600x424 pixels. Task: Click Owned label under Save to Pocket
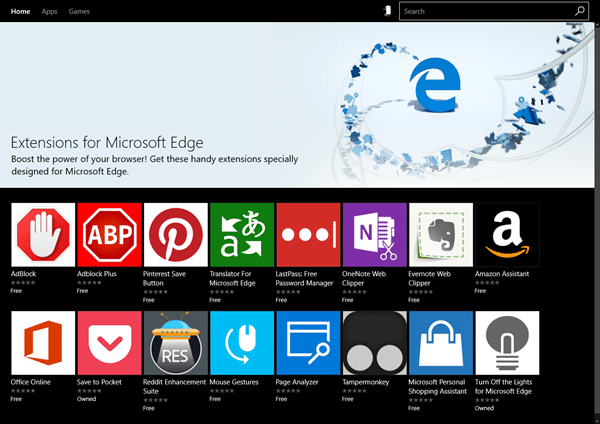pyautogui.click(x=86, y=399)
